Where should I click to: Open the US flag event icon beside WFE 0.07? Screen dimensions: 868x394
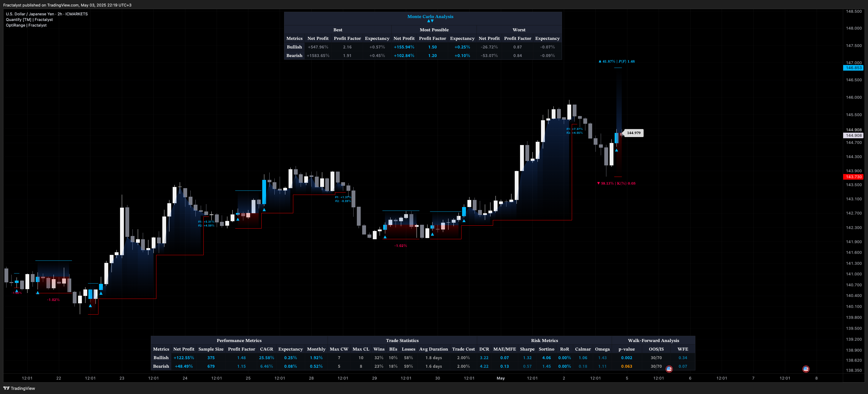coord(669,369)
